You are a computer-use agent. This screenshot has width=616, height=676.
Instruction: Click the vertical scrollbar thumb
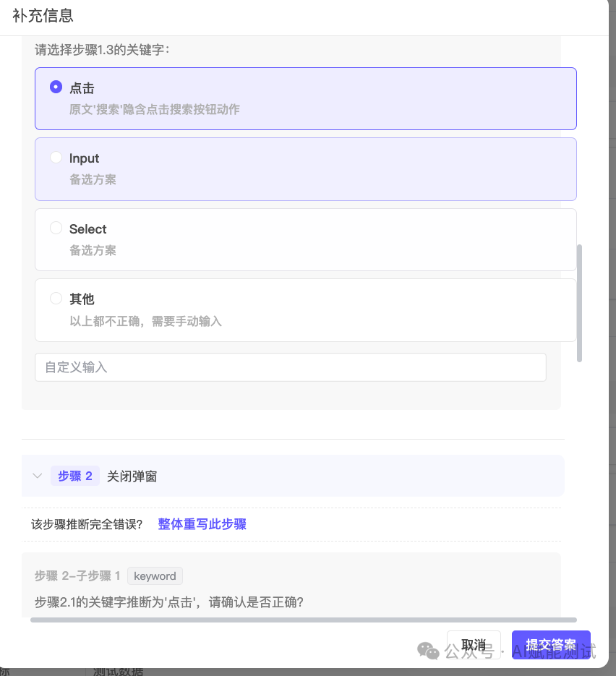tap(579, 304)
